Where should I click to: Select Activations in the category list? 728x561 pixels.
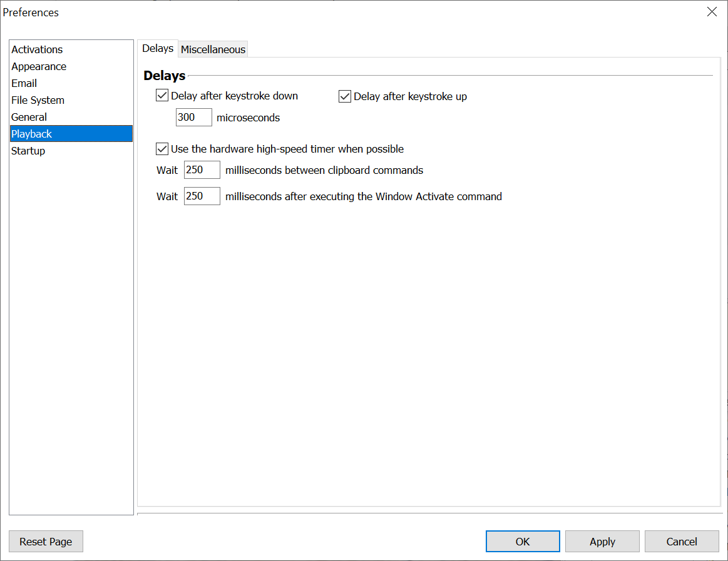37,49
